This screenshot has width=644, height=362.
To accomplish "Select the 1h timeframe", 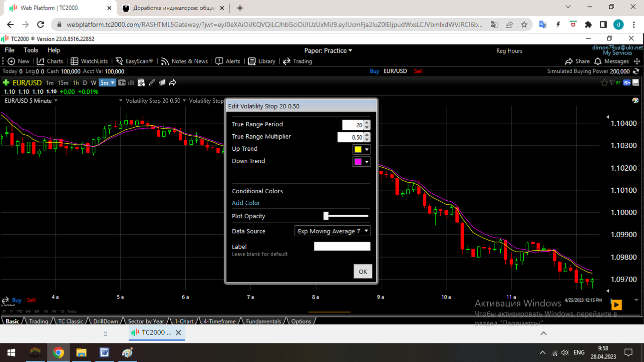I will (x=75, y=82).
